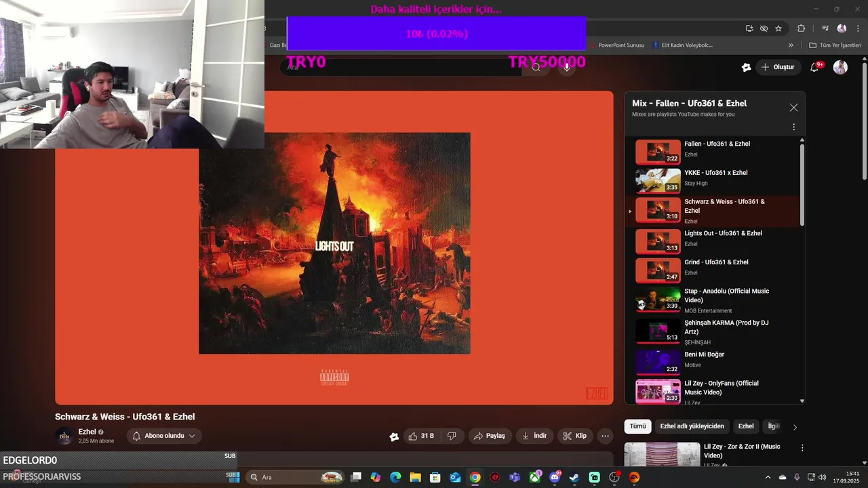Screen dimensions: 868x488
Task: Select the Tümü filter chip
Action: (637, 426)
